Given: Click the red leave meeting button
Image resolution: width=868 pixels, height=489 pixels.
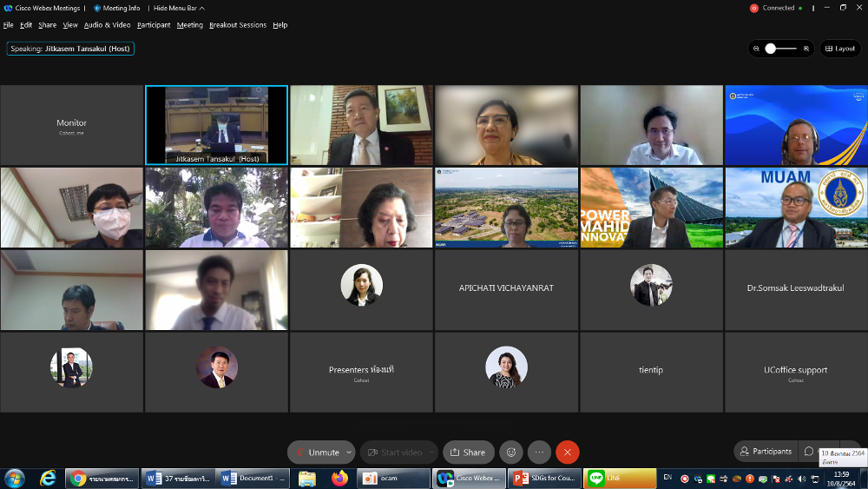Looking at the screenshot, I should 567,453.
